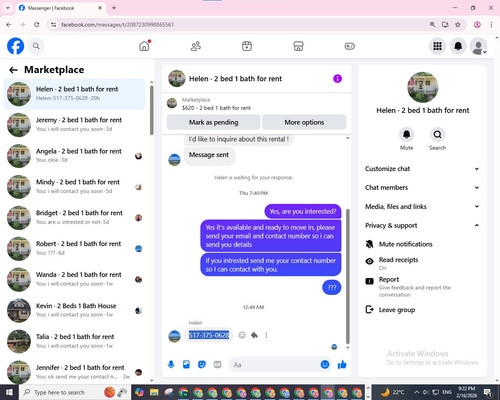The image size is (500, 400).
Task: Click Search icon in chat details panel
Action: [437, 135]
